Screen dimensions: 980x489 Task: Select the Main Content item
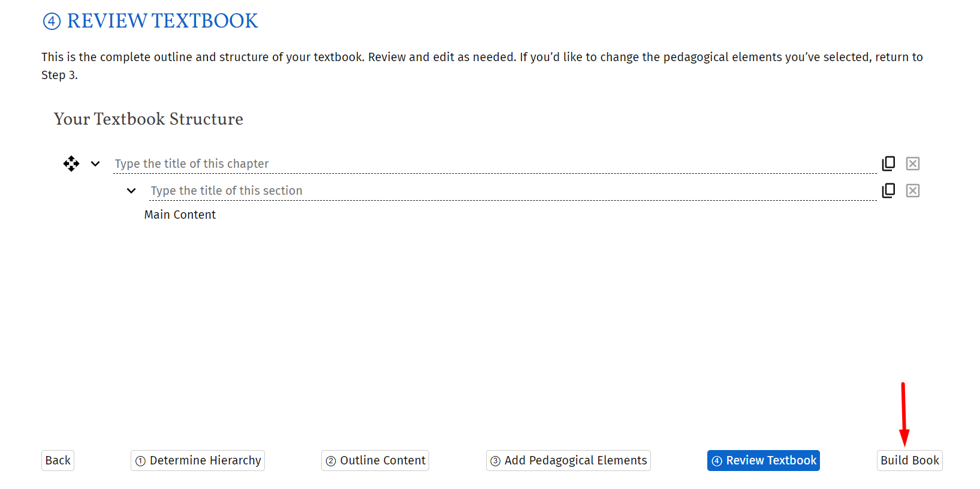(180, 215)
